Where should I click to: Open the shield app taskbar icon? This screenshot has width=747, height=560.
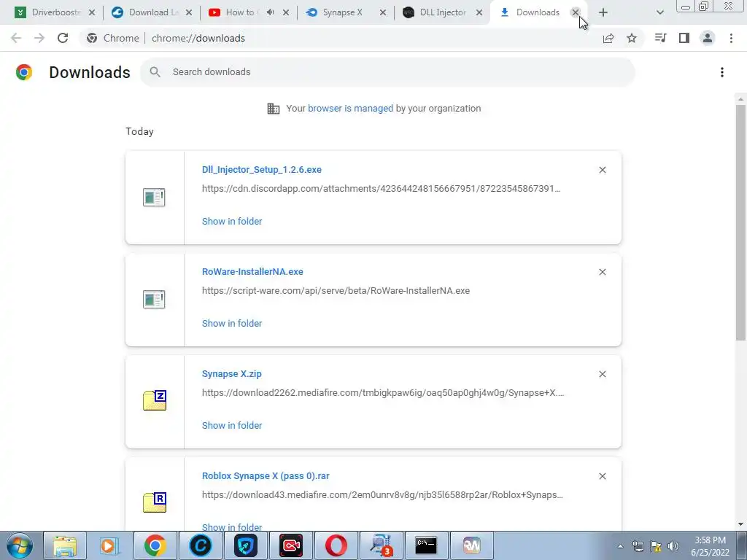tap(245, 545)
